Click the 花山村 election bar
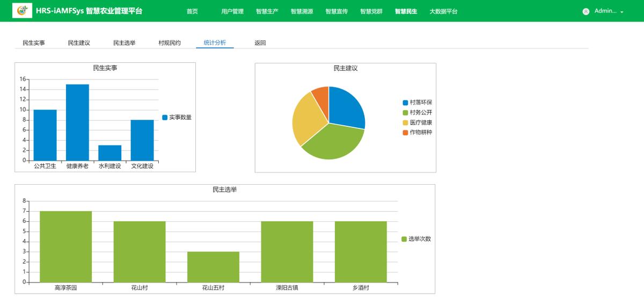This screenshot has width=644, height=304. point(140,252)
